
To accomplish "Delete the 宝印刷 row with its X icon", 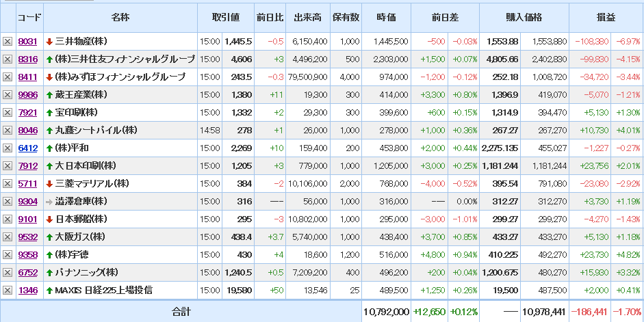I will pos(8,112).
